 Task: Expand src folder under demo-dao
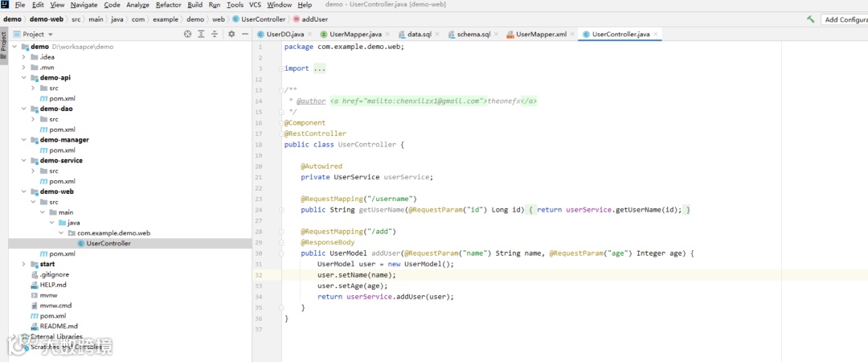(33, 119)
